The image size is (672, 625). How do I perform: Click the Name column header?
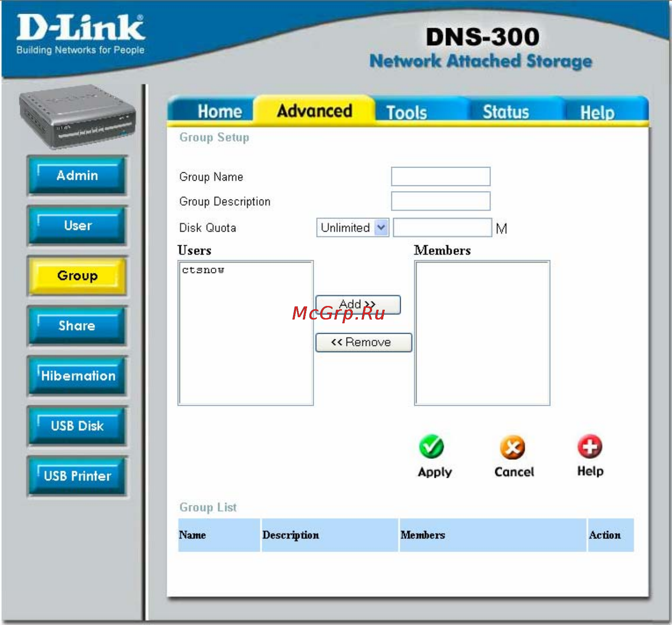click(219, 535)
